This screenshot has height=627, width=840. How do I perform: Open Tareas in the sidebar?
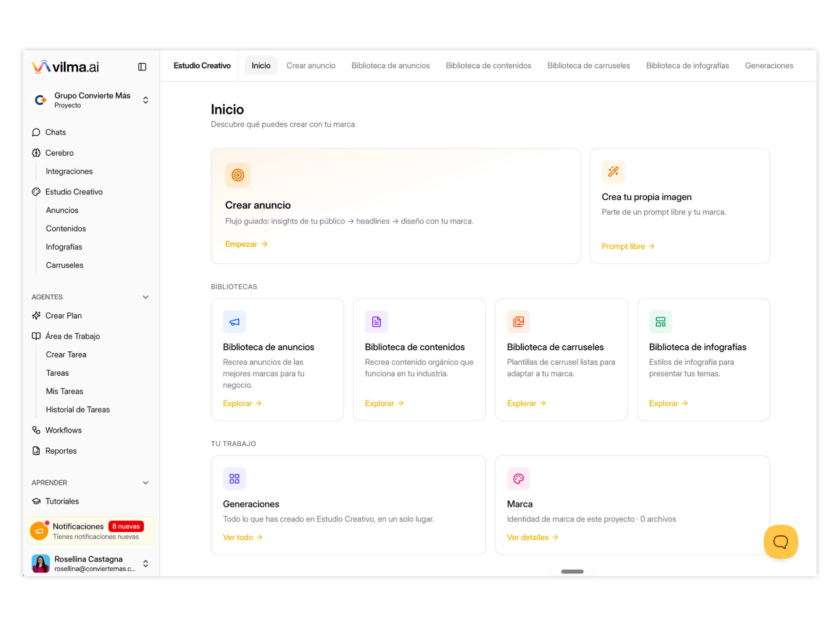point(57,373)
